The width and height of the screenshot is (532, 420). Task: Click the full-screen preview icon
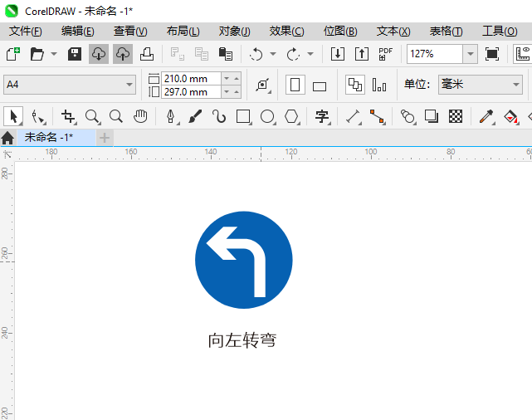pyautogui.click(x=492, y=54)
